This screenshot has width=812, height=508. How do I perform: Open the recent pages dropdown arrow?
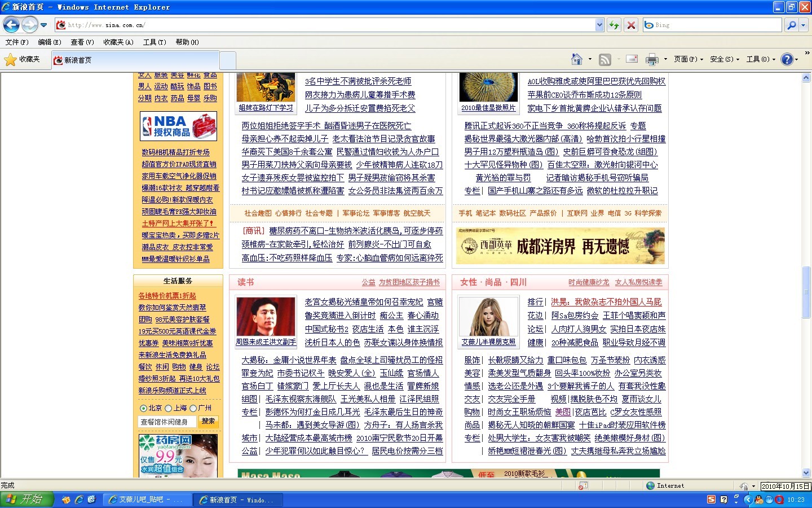tap(43, 25)
